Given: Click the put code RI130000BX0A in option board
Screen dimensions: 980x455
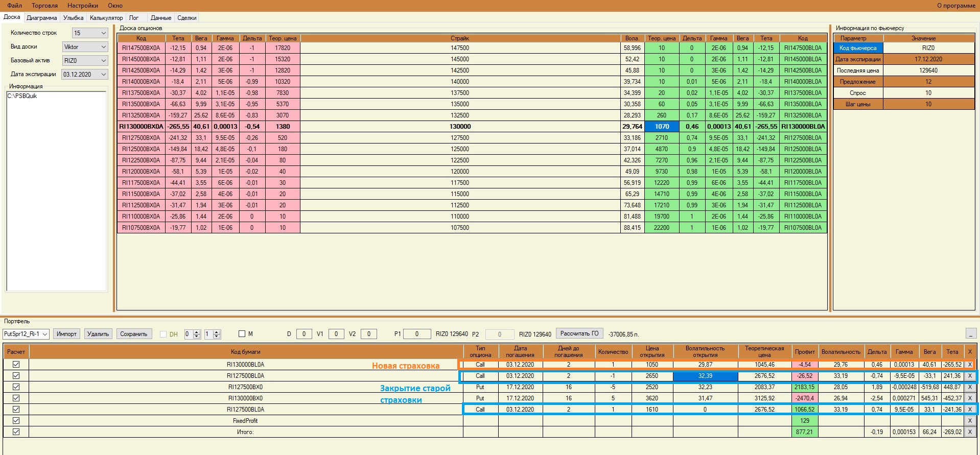Looking at the screenshot, I should 141,127.
